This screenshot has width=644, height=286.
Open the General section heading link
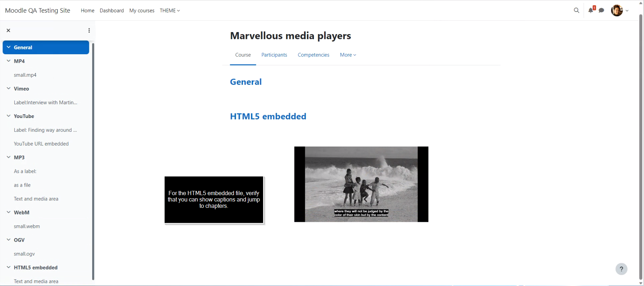click(246, 82)
